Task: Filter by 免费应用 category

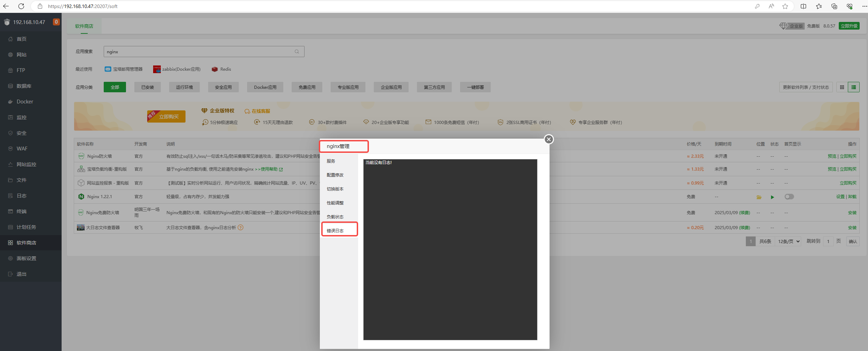Action: pyautogui.click(x=307, y=87)
